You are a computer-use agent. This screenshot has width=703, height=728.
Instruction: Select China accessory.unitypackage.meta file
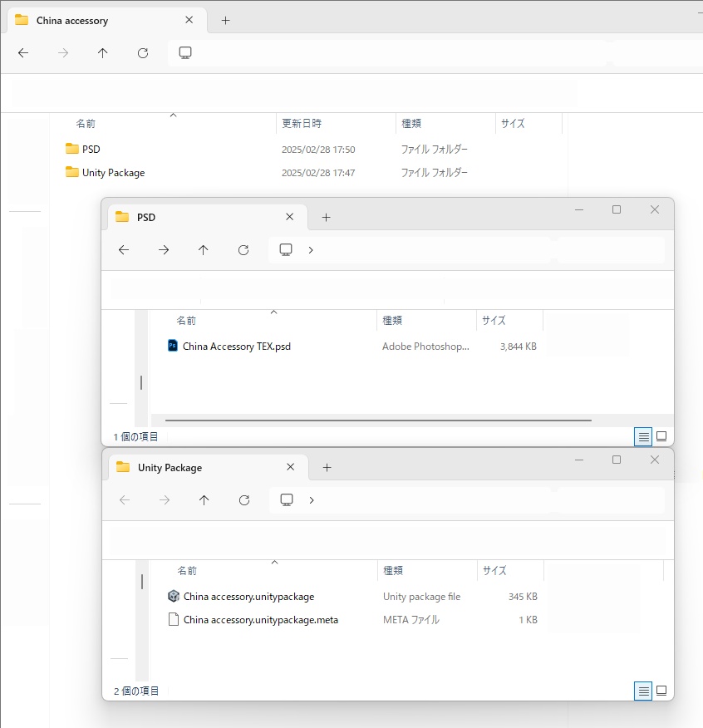[260, 620]
